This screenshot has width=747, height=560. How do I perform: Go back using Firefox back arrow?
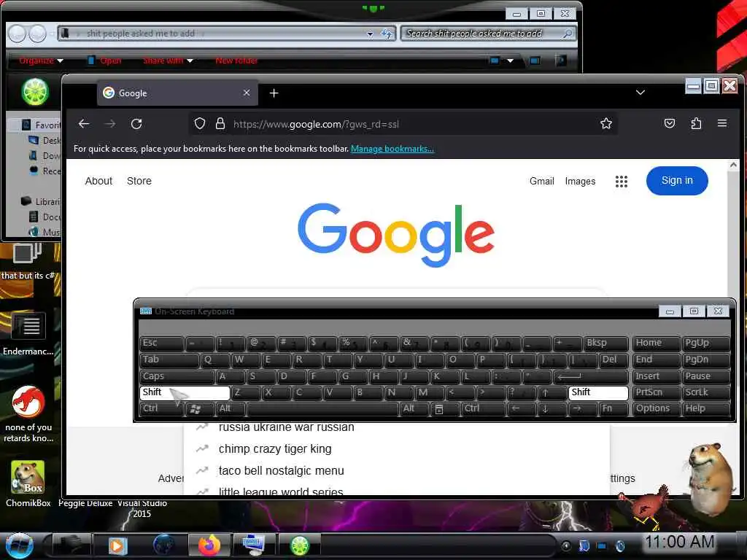(x=84, y=124)
